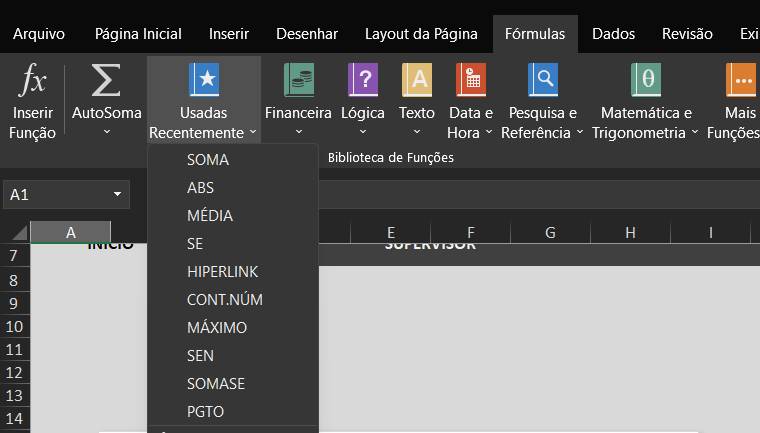This screenshot has height=433, width=760.
Task: Open the Data e Hora calendar icon
Action: (471, 80)
